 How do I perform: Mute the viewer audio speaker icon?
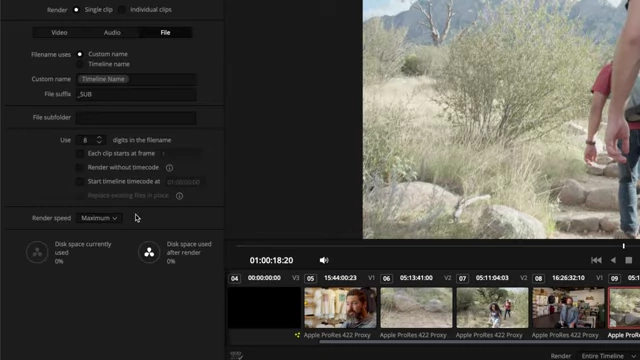coord(324,260)
